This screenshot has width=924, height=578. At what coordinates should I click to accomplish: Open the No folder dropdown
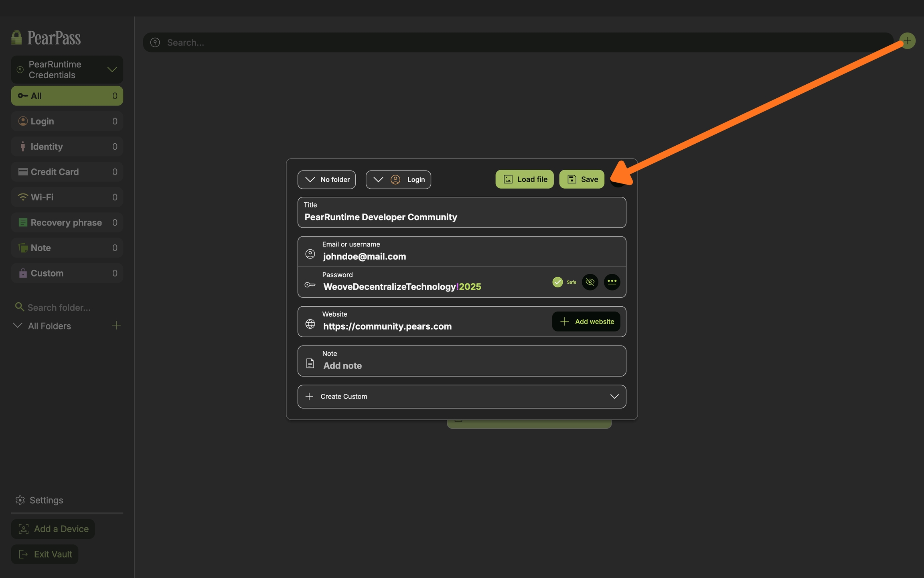pyautogui.click(x=327, y=179)
